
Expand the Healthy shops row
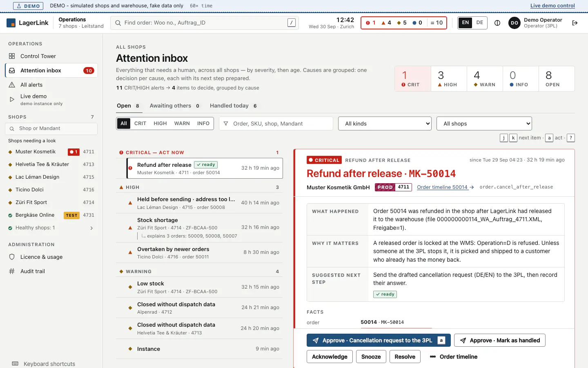(x=51, y=228)
